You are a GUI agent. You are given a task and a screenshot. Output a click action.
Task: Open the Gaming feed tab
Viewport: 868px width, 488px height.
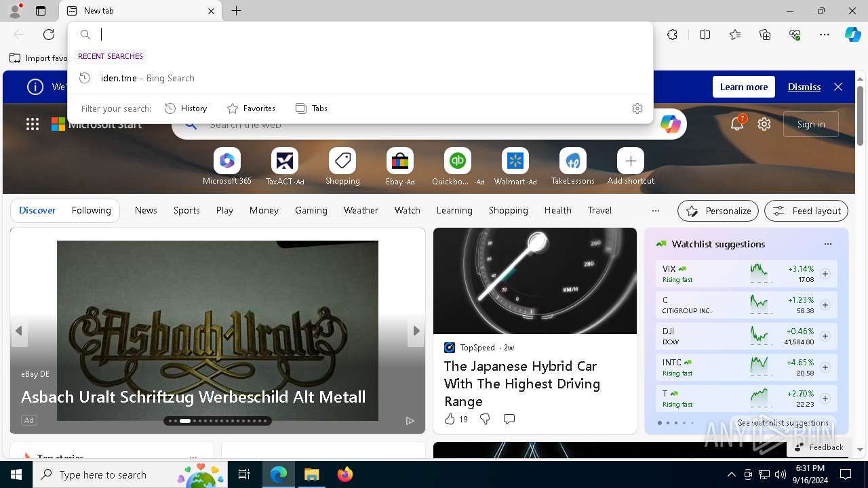[311, 211]
